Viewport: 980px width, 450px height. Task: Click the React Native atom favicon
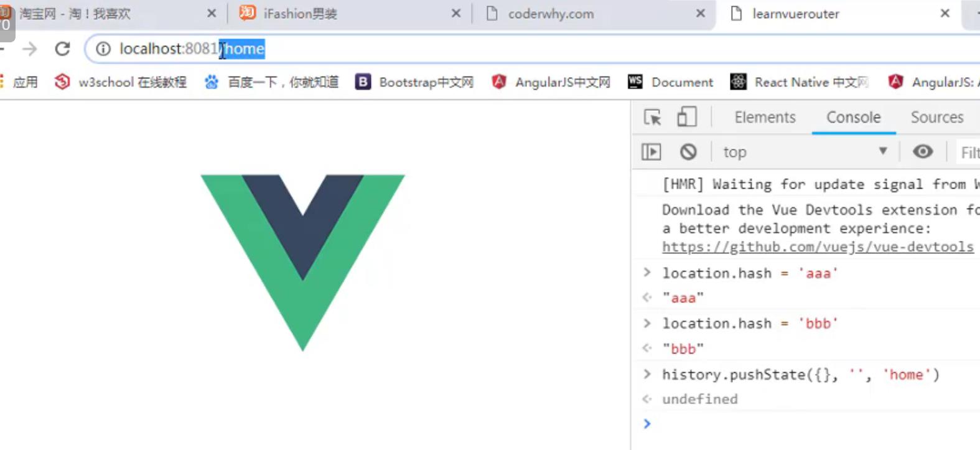point(738,82)
